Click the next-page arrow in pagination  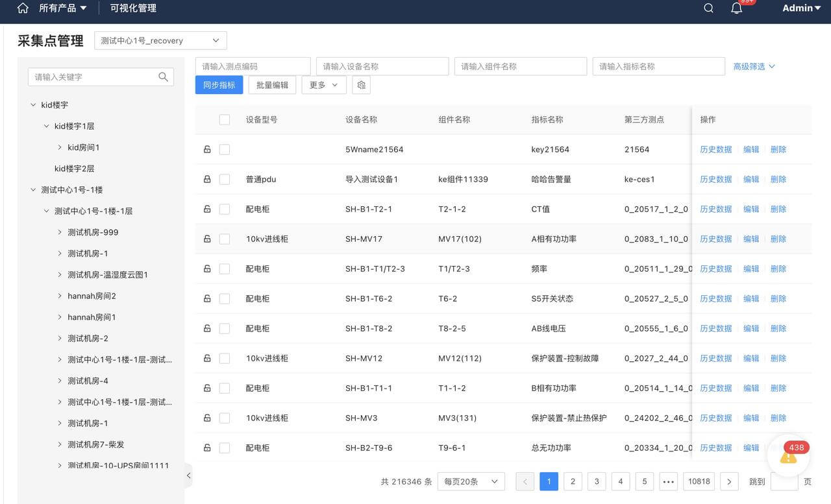pos(728,481)
